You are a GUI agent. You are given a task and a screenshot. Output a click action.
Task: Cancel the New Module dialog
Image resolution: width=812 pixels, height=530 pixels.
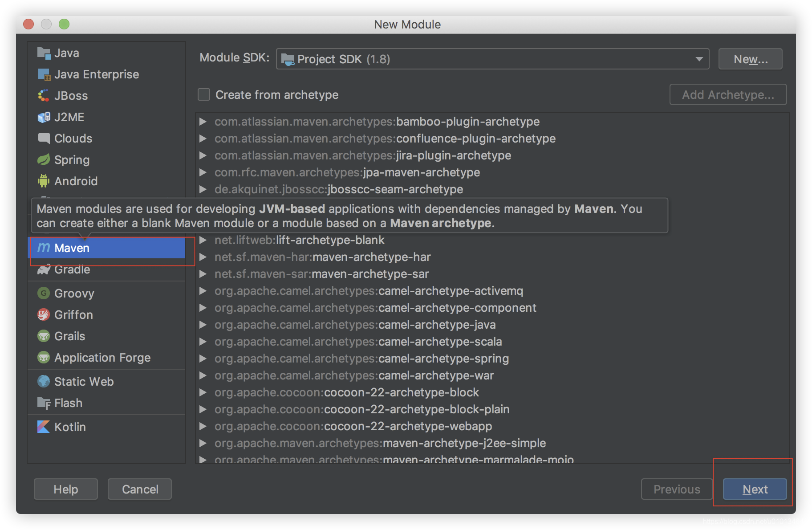140,489
